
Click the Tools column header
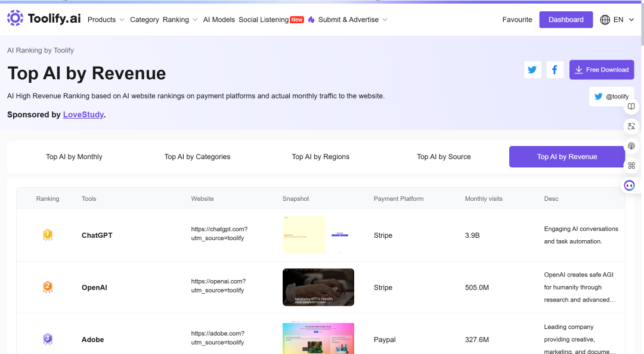click(x=89, y=199)
